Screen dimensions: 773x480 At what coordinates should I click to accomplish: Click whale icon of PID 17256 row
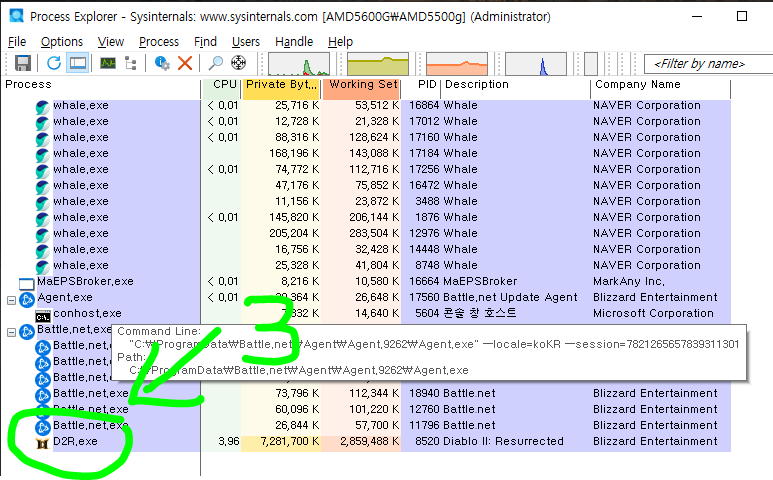(x=42, y=171)
